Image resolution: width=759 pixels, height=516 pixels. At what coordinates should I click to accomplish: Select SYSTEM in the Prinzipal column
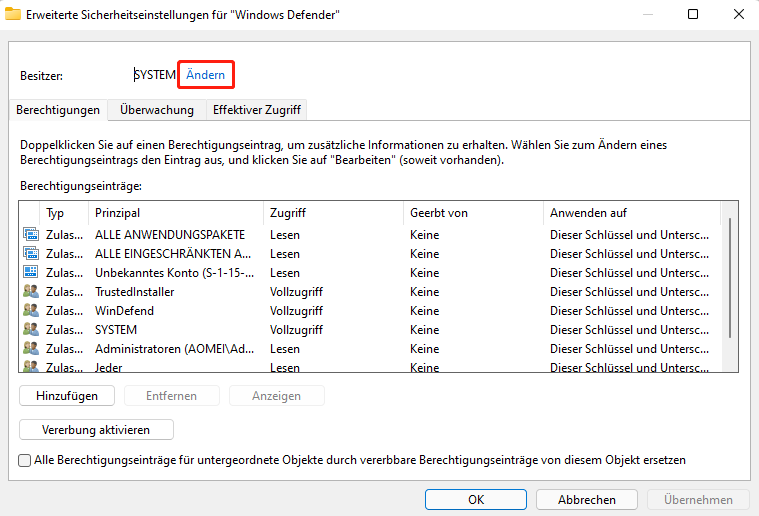[116, 330]
